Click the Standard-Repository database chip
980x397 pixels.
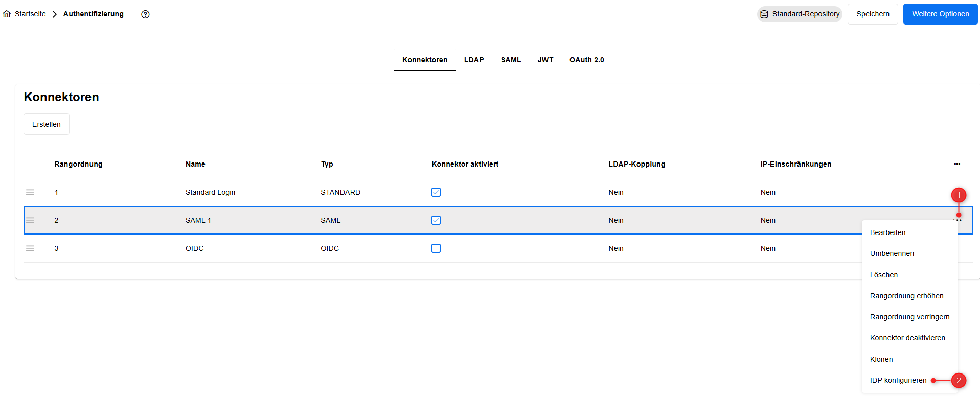[800, 14]
